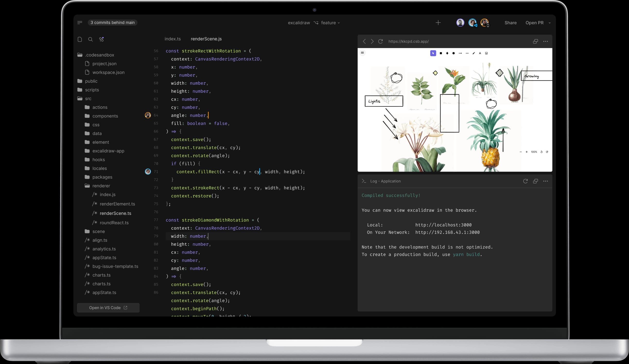629x364 pixels.
Task: Select the Excalidraw diamond tool
Action: [x=447, y=53]
